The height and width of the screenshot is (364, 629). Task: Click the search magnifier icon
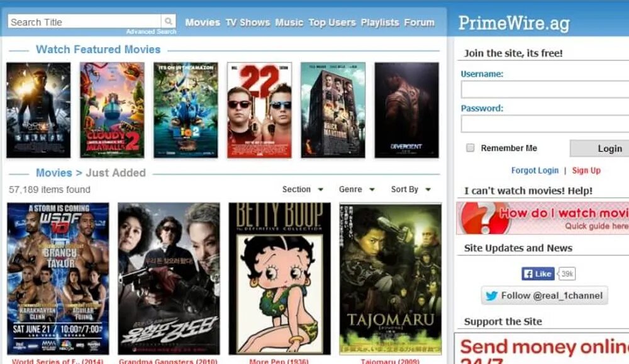[x=169, y=21]
